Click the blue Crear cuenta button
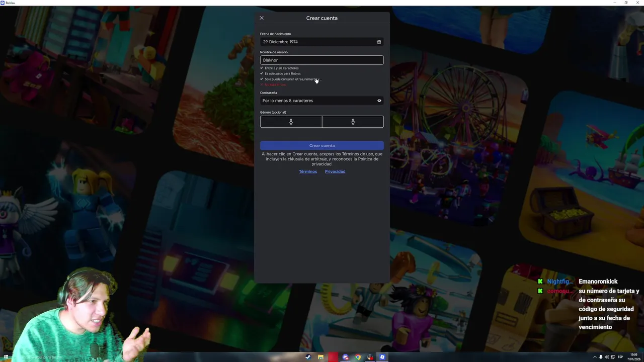Viewport: 644px width, 362px height. tap(321, 145)
